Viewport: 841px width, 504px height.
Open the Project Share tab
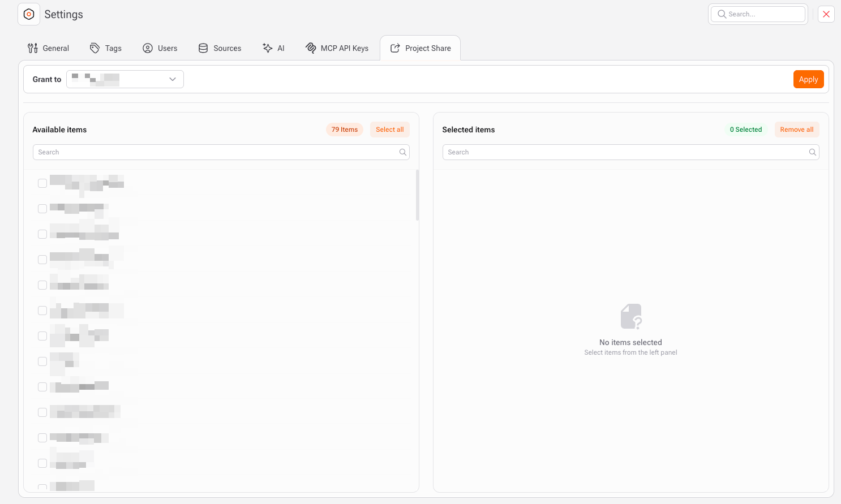coord(420,48)
